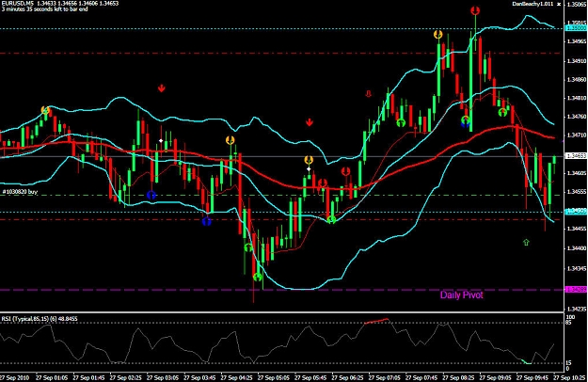Click the RSI scale value 85
The width and height of the screenshot is (588, 382).
[569, 322]
